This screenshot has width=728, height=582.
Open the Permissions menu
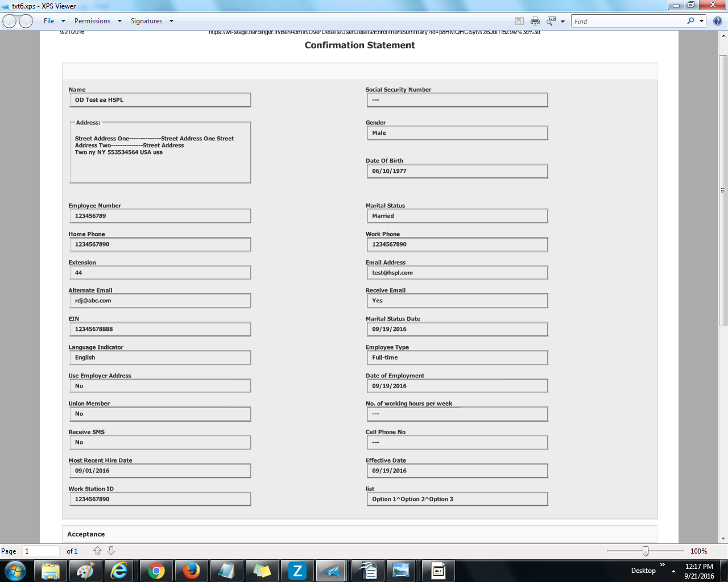click(x=92, y=21)
